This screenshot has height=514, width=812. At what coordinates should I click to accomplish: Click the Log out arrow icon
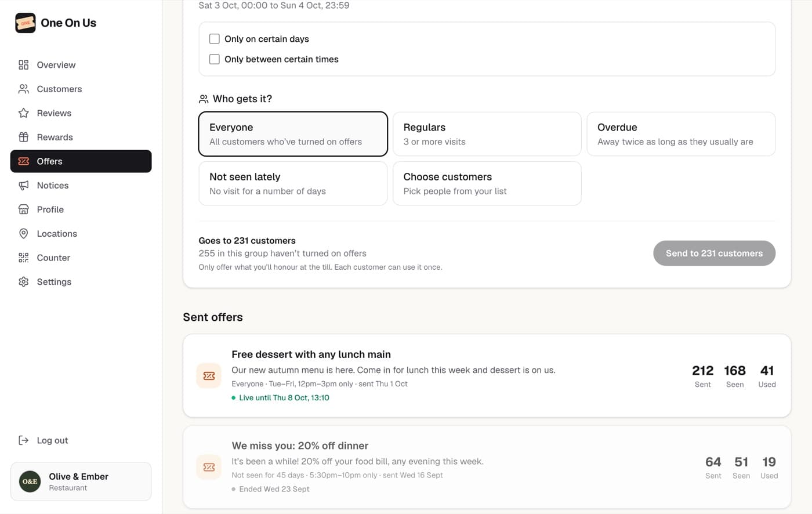(x=24, y=440)
